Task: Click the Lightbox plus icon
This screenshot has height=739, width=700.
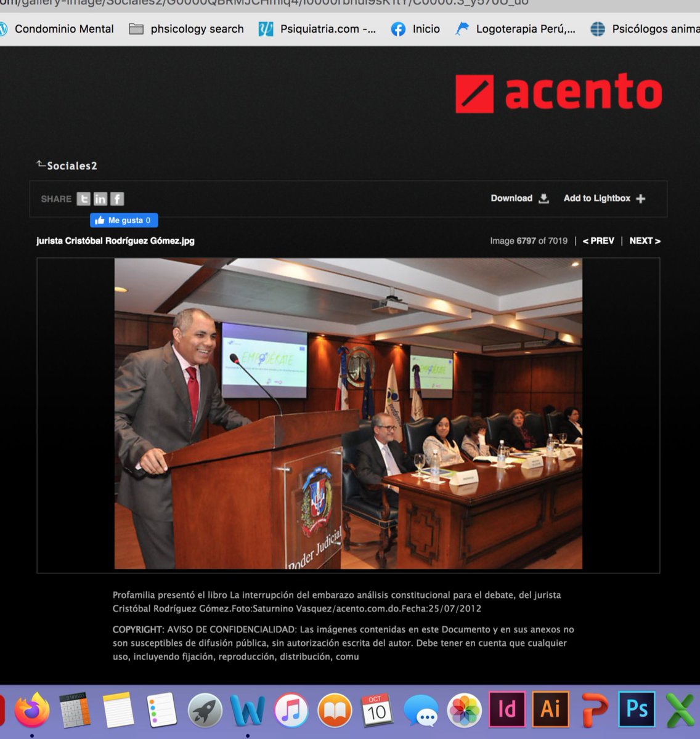Action: [641, 198]
